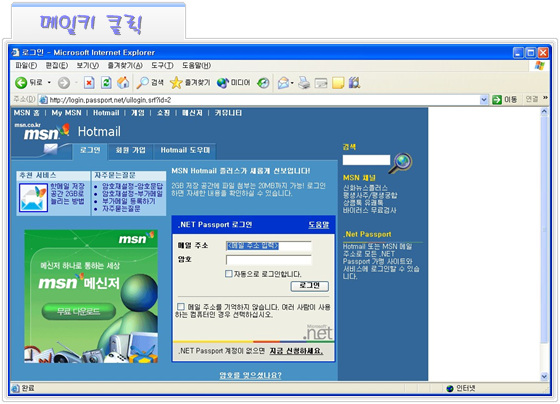Check the automatic login checkbox

(229, 274)
